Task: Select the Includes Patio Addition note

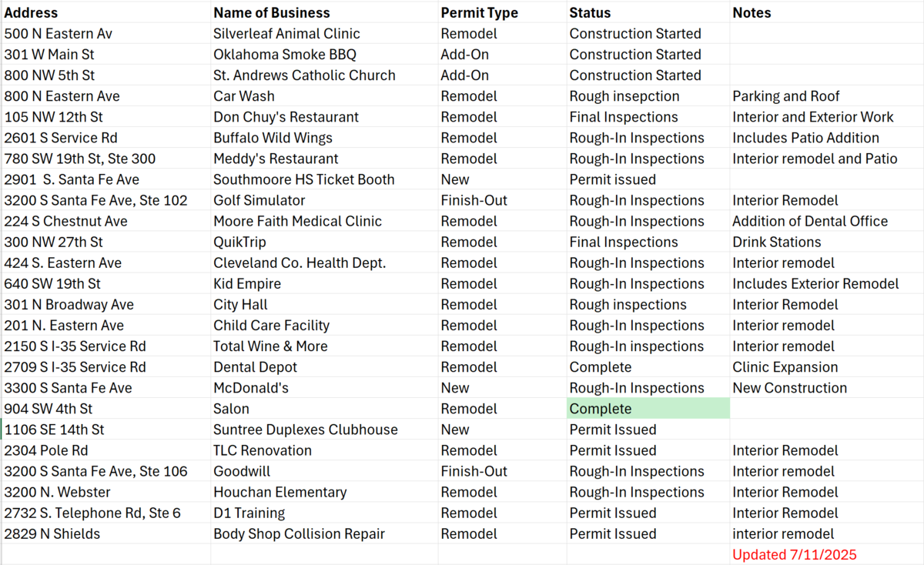Action: [827, 138]
